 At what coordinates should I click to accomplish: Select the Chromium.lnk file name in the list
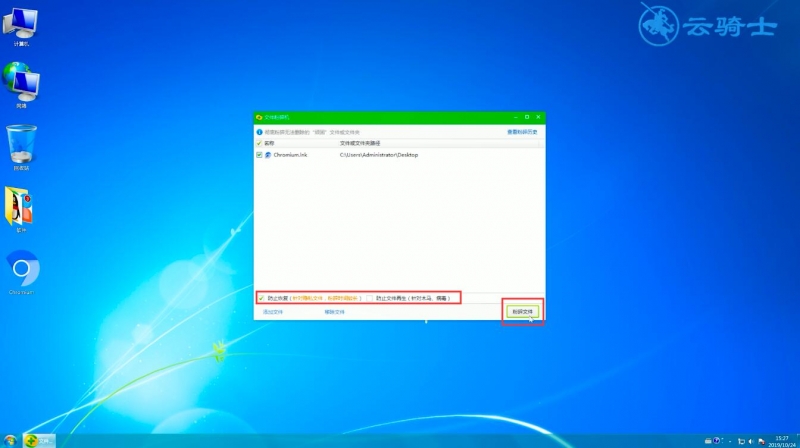290,155
